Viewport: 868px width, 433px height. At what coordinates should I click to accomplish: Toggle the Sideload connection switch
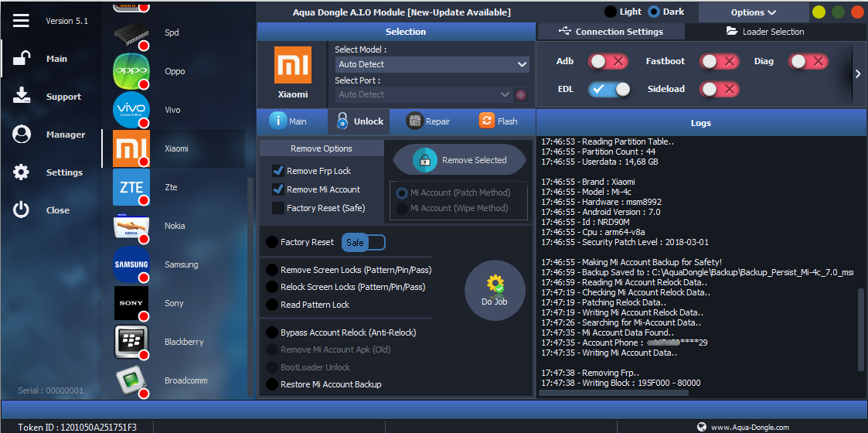pos(720,89)
